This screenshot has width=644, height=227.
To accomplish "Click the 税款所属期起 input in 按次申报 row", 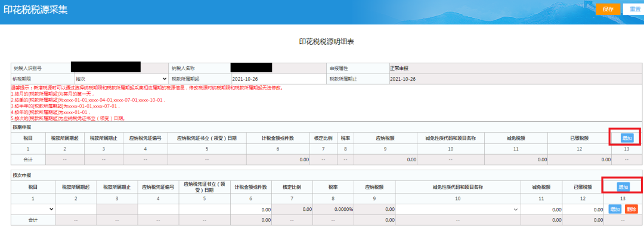I will (x=76, y=209).
